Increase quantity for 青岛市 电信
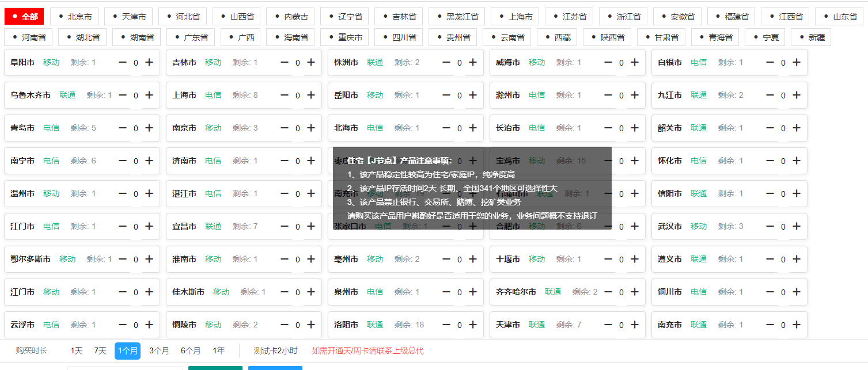The height and width of the screenshot is (370, 868). [148, 128]
